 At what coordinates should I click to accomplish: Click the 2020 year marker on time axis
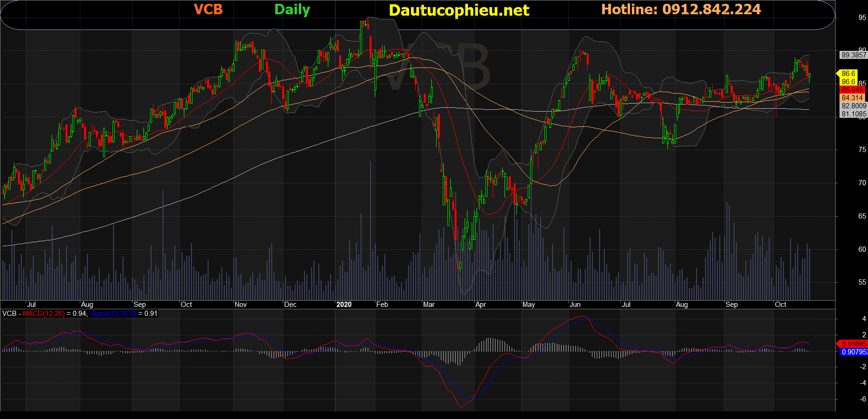click(343, 305)
